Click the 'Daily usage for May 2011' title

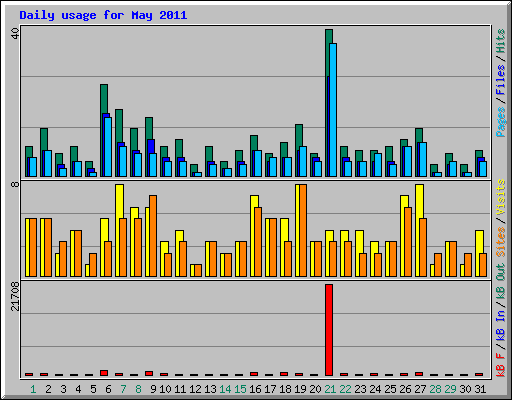click(103, 15)
